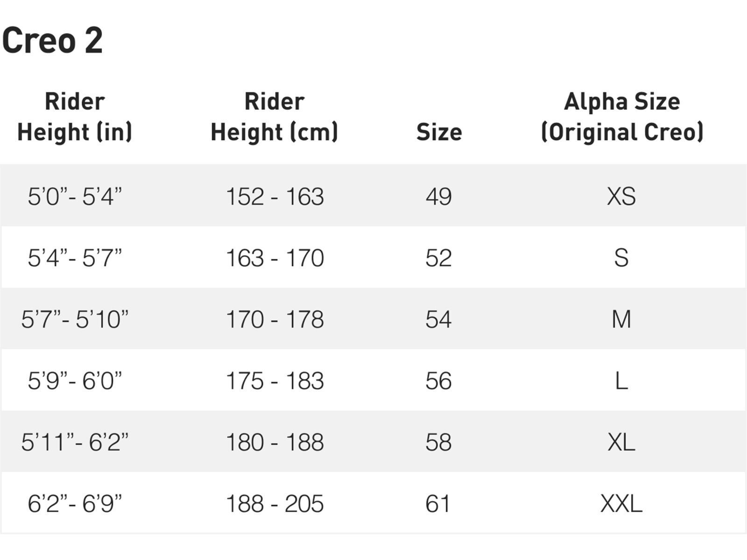Viewport: 747px width, 560px height.
Task: Select the 152 - 163 cm cell
Action: point(275,196)
